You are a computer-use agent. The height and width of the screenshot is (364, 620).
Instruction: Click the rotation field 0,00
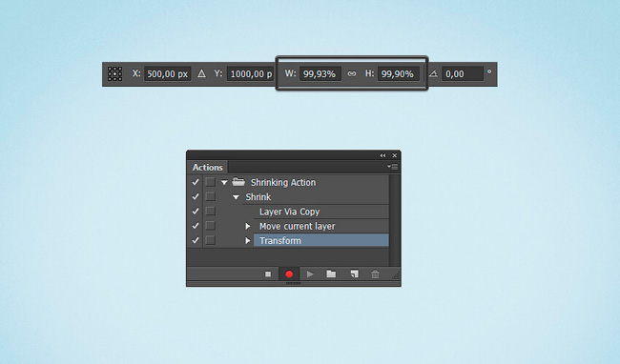pos(463,73)
